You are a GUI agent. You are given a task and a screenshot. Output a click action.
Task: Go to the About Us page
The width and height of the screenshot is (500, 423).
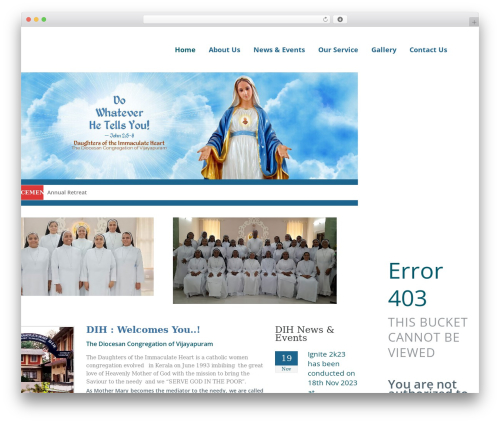(x=224, y=50)
